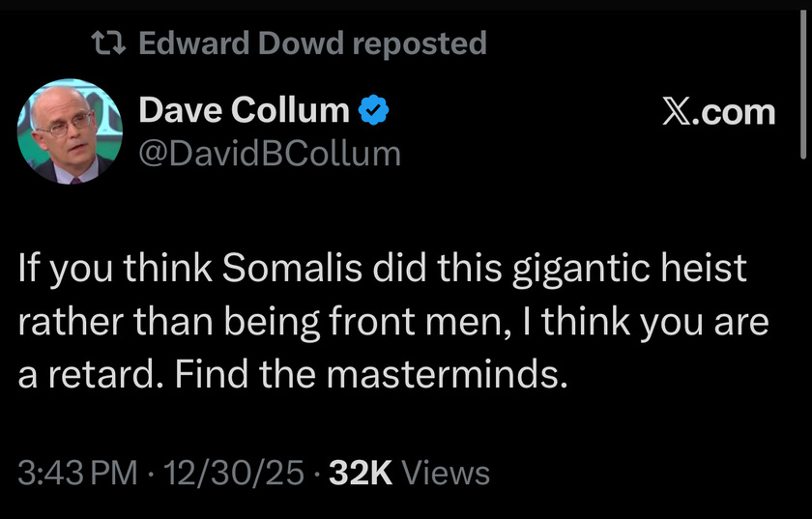Click the @DavidBCollum handle
812x519 pixels.
point(270,153)
